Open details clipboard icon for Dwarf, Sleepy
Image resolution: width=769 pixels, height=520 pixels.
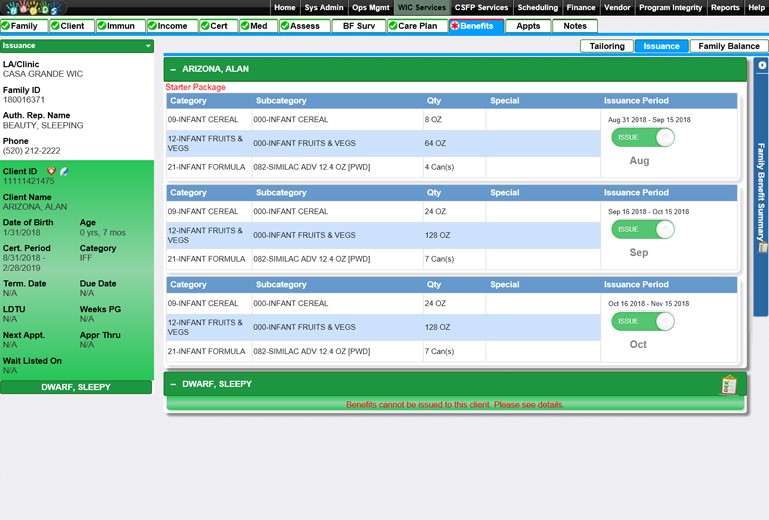[728, 385]
